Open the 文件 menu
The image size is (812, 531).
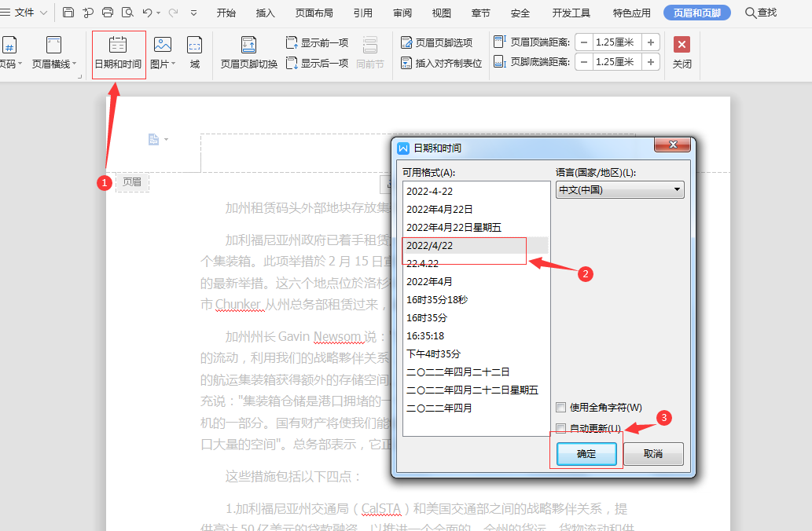click(24, 13)
